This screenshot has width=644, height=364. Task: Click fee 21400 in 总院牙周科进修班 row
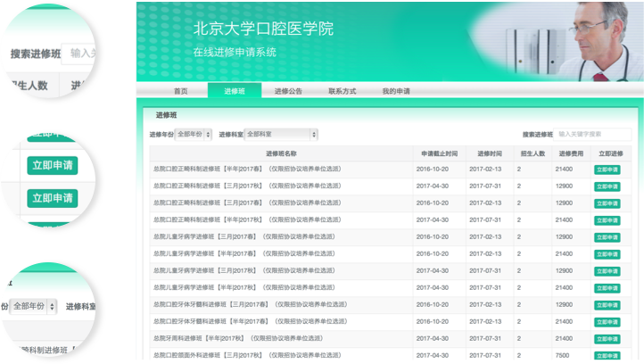pos(564,338)
